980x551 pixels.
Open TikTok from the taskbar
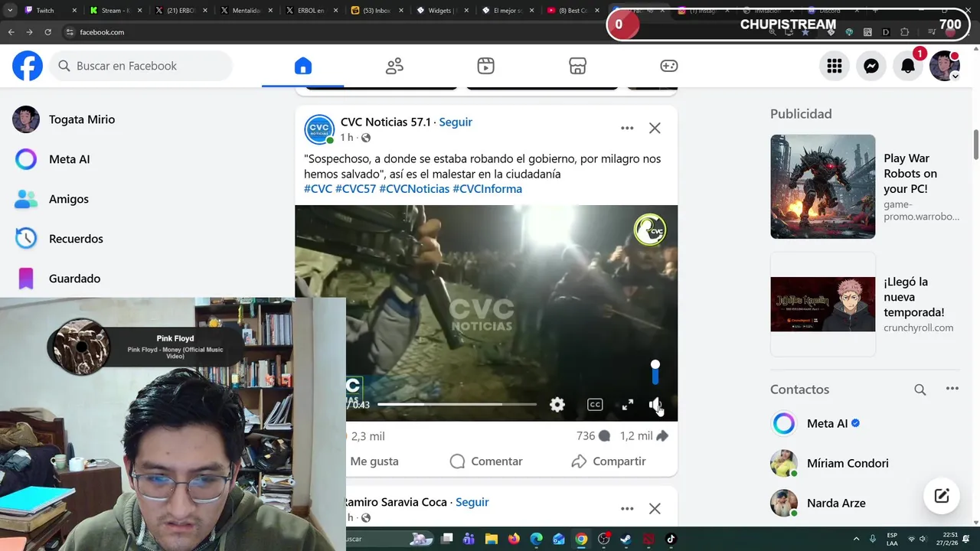coord(671,539)
